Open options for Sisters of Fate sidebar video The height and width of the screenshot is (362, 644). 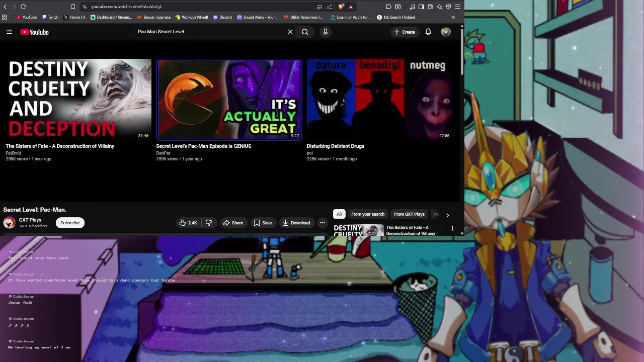[452, 228]
